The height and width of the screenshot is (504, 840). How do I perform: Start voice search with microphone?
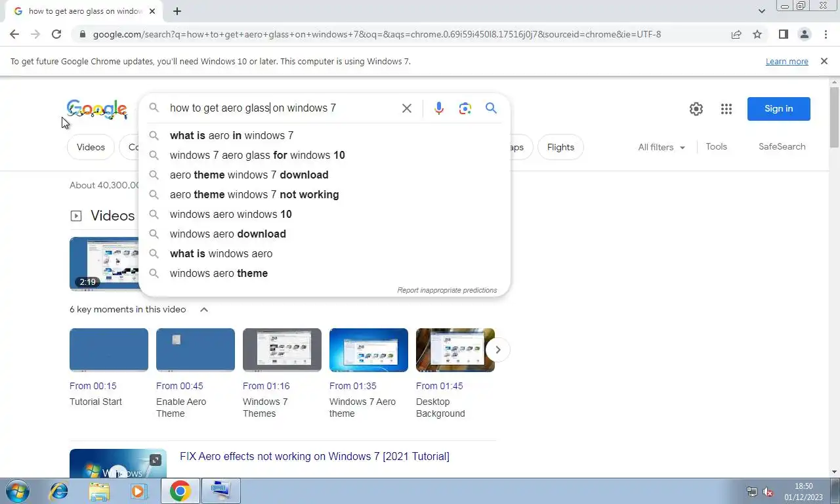pos(439,108)
